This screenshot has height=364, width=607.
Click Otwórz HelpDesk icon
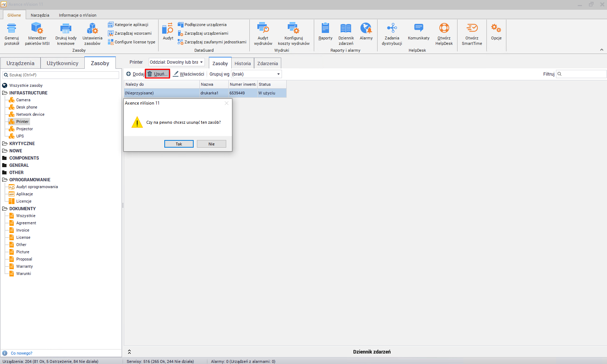(x=444, y=29)
